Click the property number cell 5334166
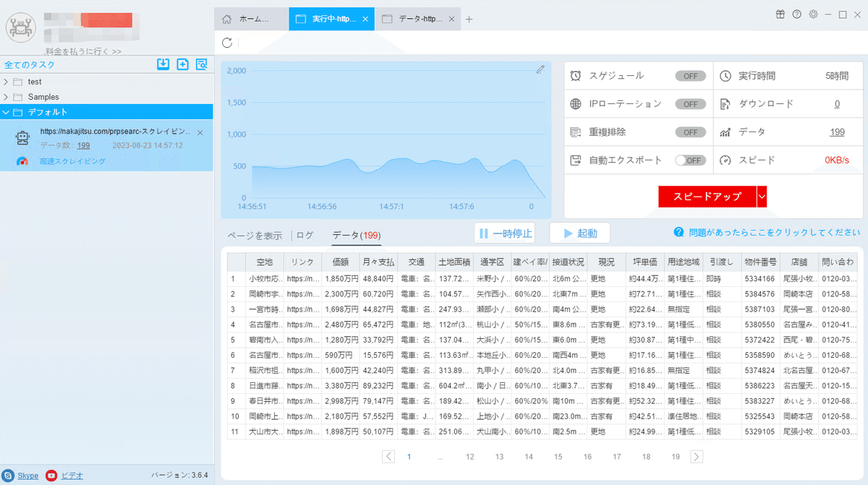Viewport: 868px width, 485px height. [x=760, y=278]
